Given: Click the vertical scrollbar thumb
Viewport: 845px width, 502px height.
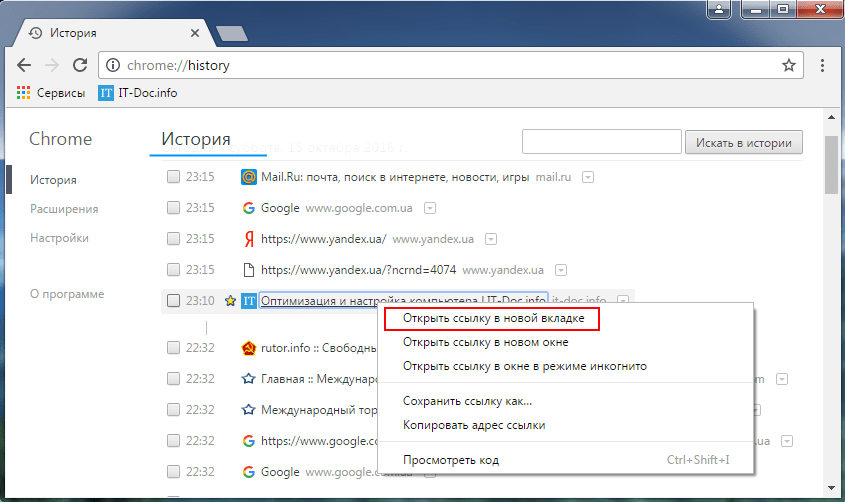Looking at the screenshot, I should (832, 165).
